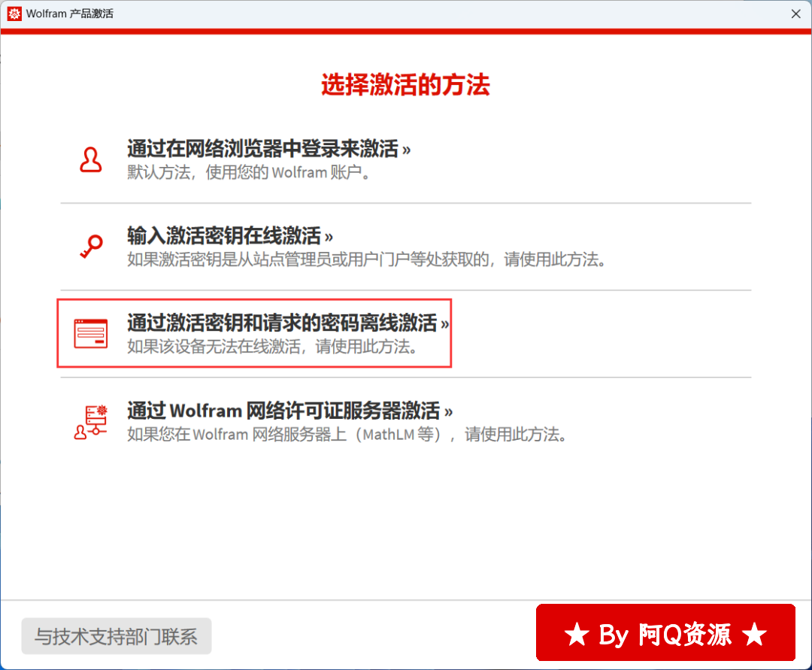
Task: Click the Wolfram logo in title bar
Action: coord(14,14)
